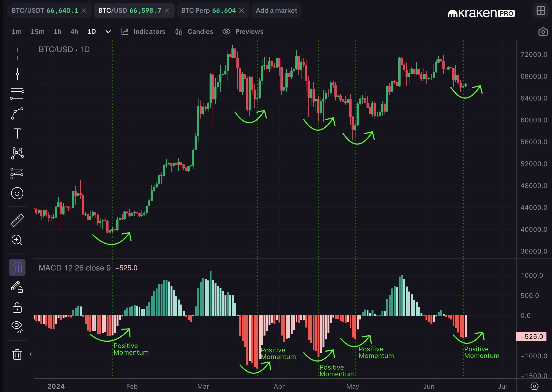Expand the timeframe dropdown chevron
The width and height of the screenshot is (552, 392).
click(108, 32)
